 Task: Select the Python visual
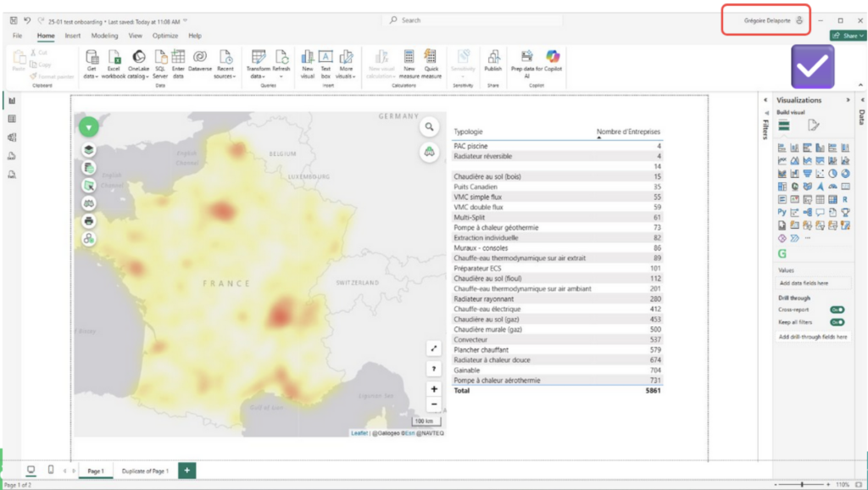(781, 211)
